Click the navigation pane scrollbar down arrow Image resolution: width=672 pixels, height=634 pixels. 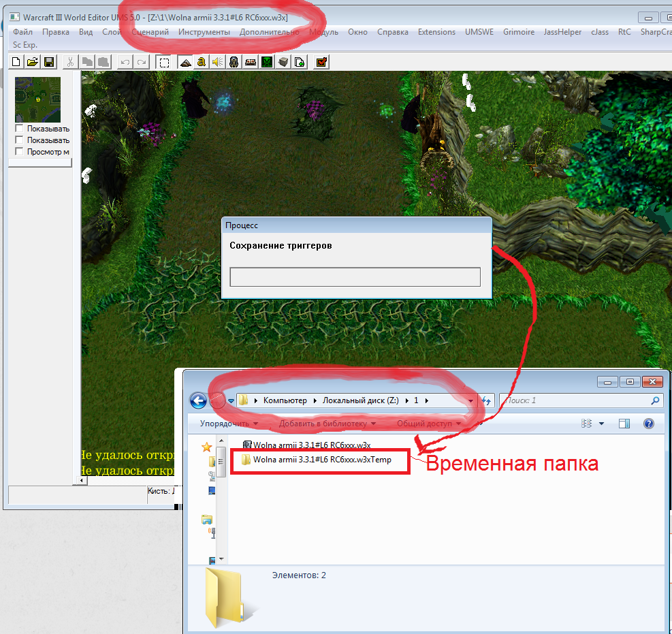221,559
